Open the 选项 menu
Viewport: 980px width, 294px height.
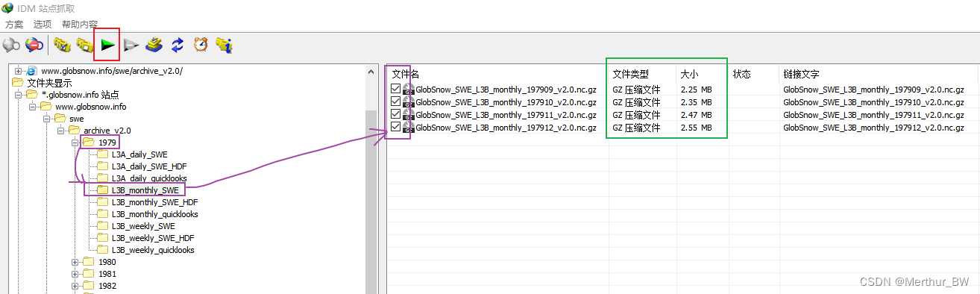click(x=43, y=25)
